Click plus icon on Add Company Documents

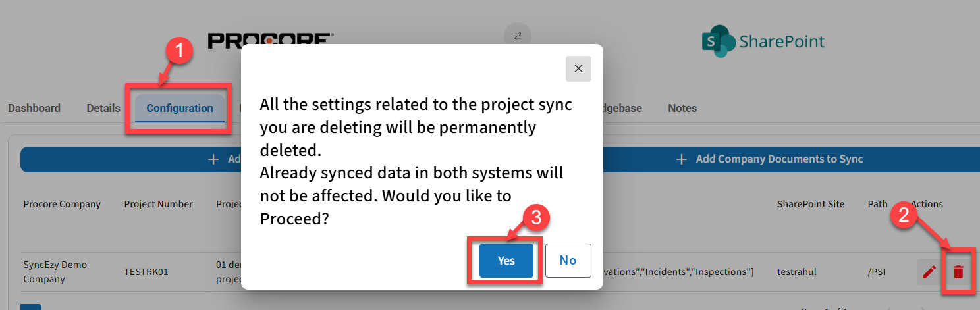pyautogui.click(x=683, y=159)
